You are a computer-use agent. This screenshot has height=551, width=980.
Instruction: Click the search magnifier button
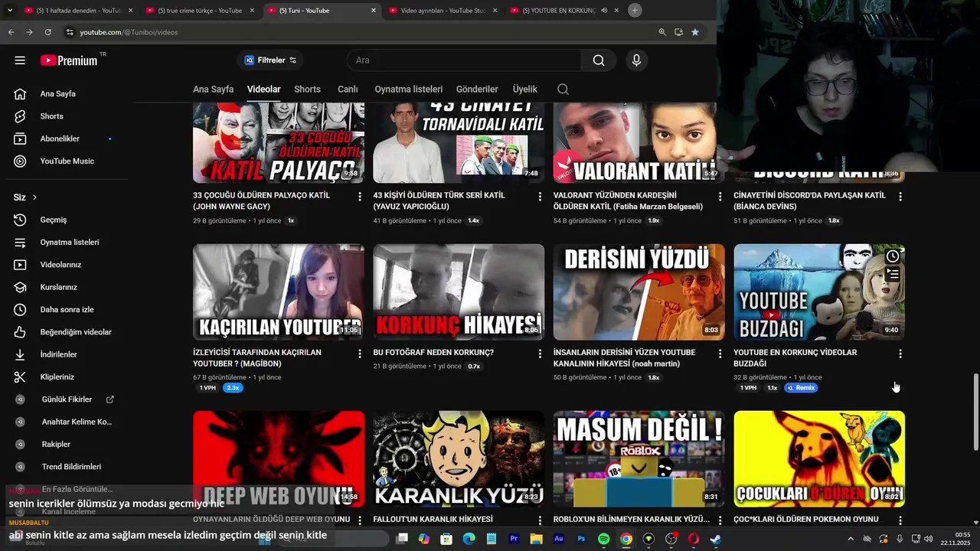(x=599, y=60)
